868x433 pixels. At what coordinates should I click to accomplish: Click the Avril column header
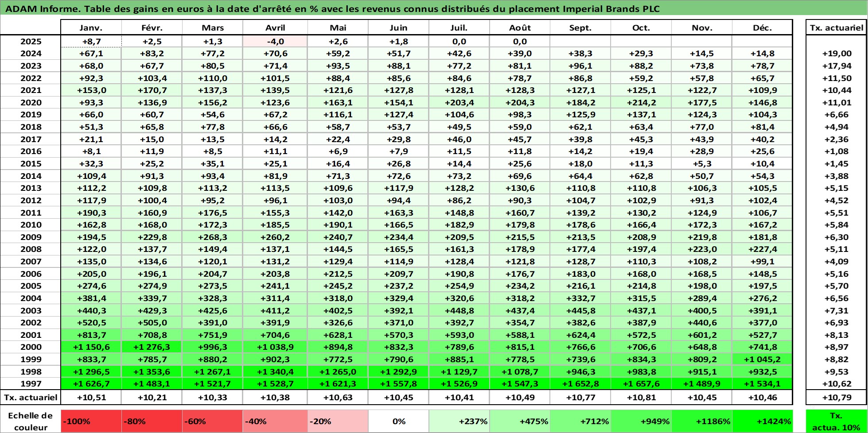click(275, 27)
